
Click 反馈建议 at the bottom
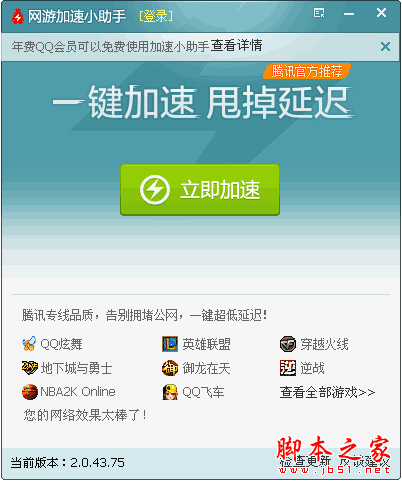[364, 461]
